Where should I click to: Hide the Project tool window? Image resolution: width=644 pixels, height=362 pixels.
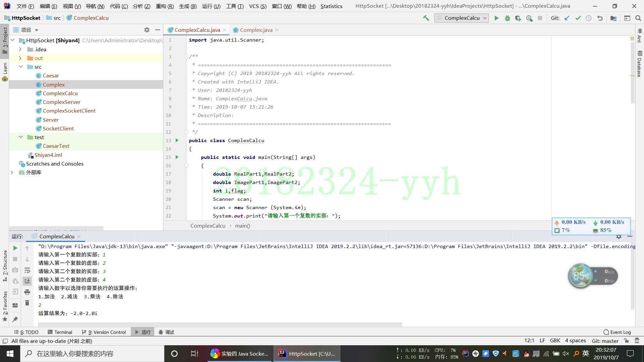(157, 30)
